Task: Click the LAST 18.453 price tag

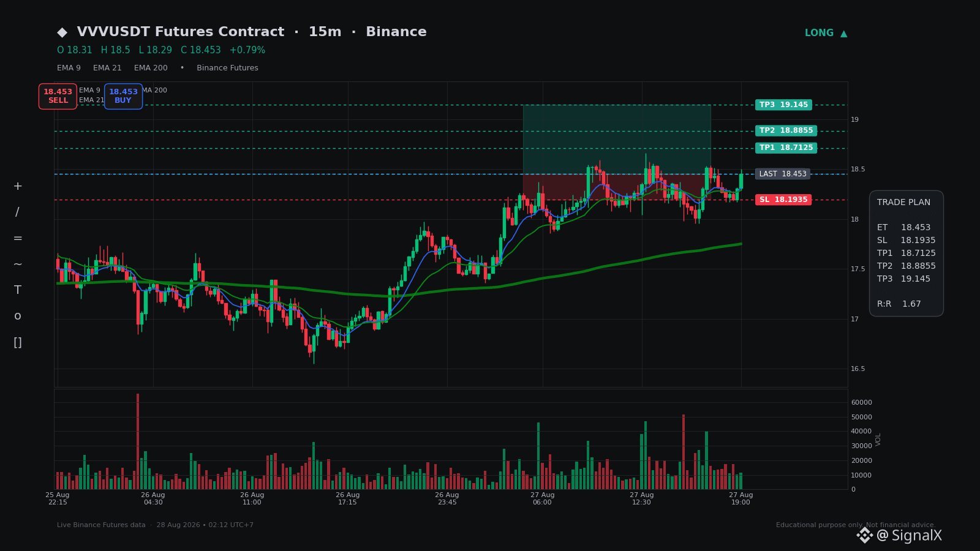Action: pyautogui.click(x=782, y=174)
